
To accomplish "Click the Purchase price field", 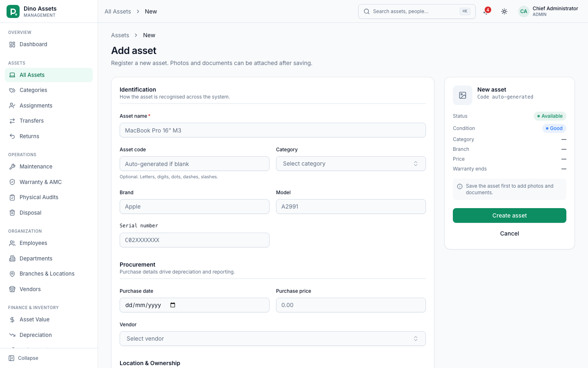I will (351, 305).
